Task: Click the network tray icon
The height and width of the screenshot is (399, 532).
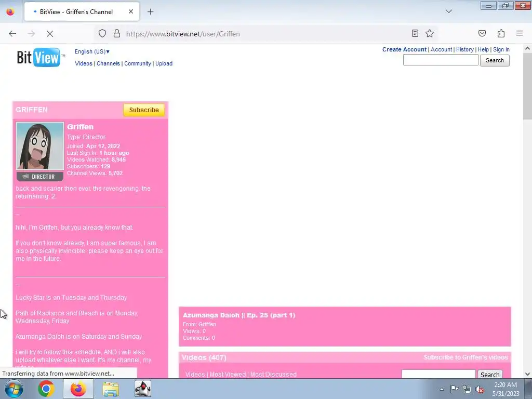Action: point(467,389)
